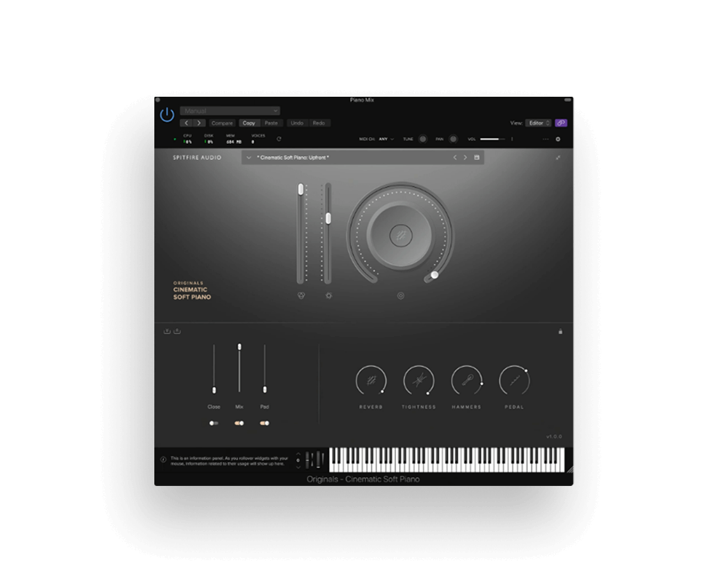Click the expand view icon at top right

point(558,158)
